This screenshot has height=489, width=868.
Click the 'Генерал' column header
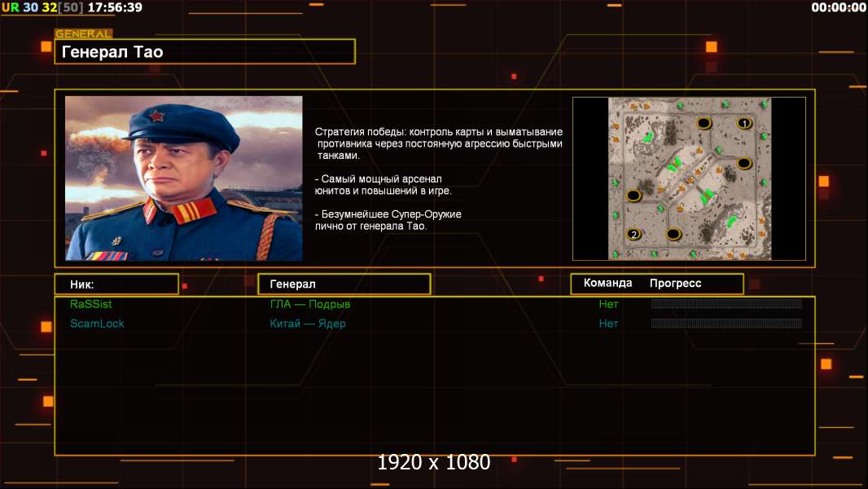tap(344, 284)
